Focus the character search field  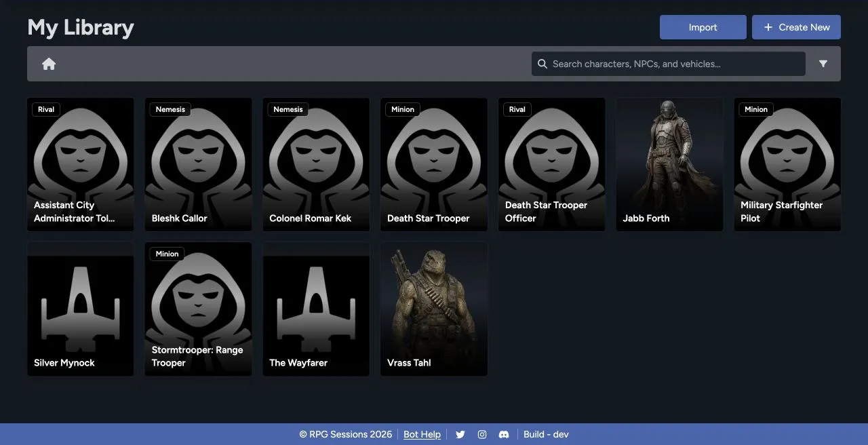(x=669, y=64)
